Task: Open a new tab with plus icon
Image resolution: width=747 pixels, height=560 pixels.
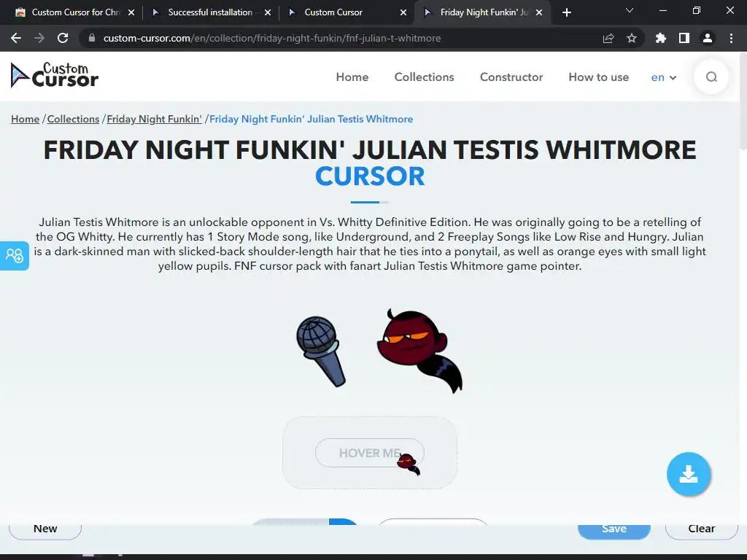Action: point(566,13)
